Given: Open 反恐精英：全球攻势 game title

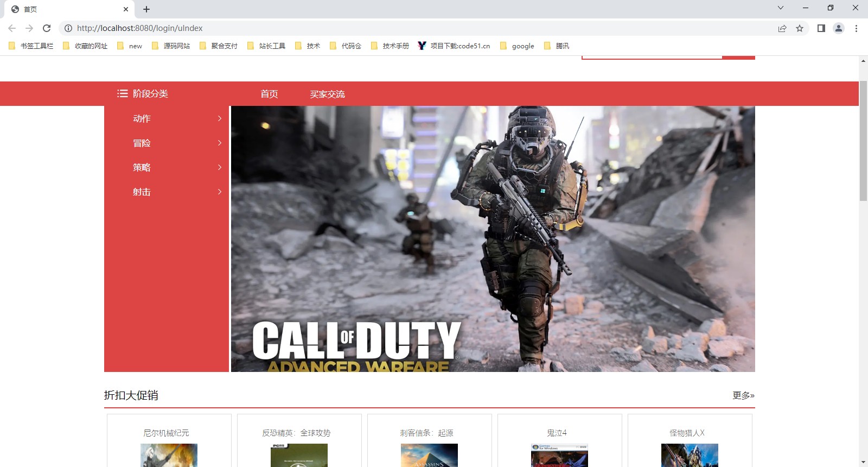Looking at the screenshot, I should tap(297, 433).
